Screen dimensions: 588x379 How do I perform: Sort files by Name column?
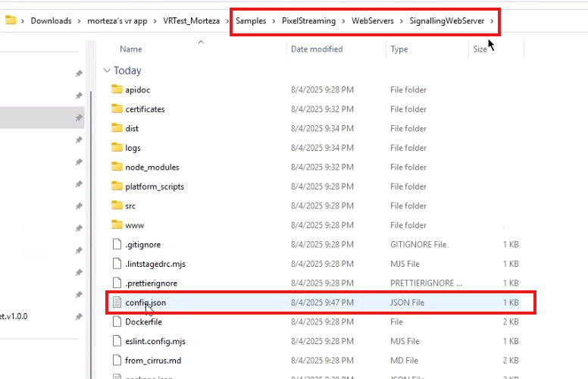click(x=131, y=49)
